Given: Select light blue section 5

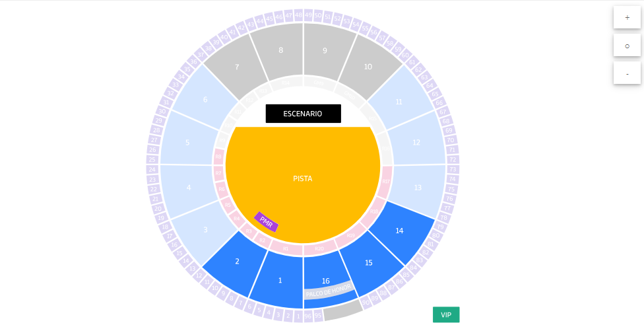Looking at the screenshot, I should 187,142.
